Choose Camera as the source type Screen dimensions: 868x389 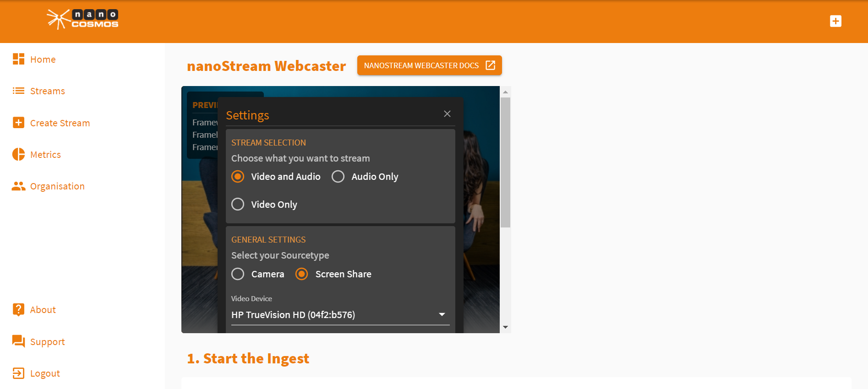click(x=238, y=274)
